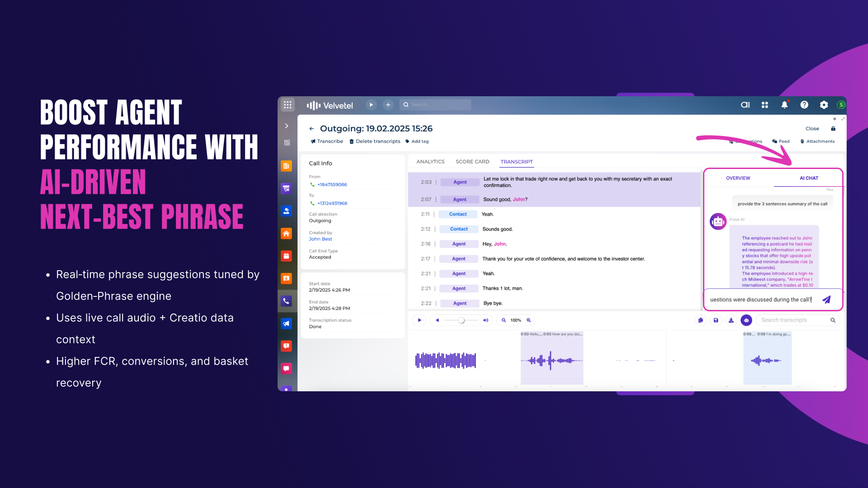
Task: Click the save icon in player toolbar
Action: (716, 320)
